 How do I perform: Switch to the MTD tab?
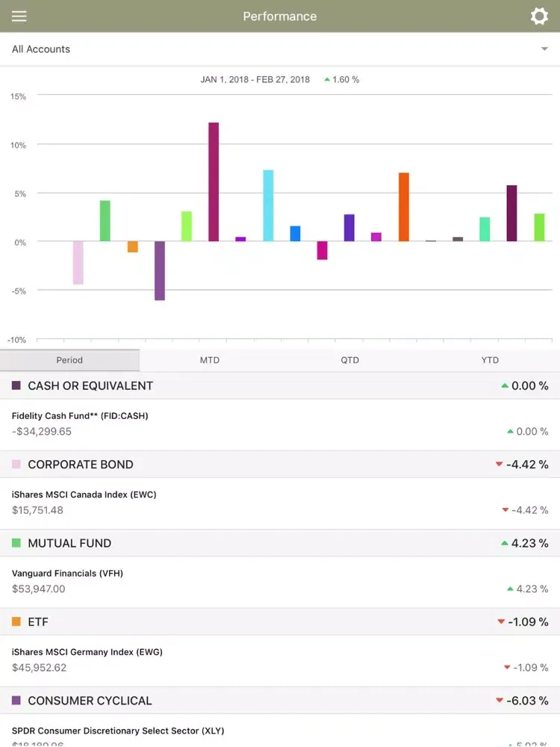[210, 360]
